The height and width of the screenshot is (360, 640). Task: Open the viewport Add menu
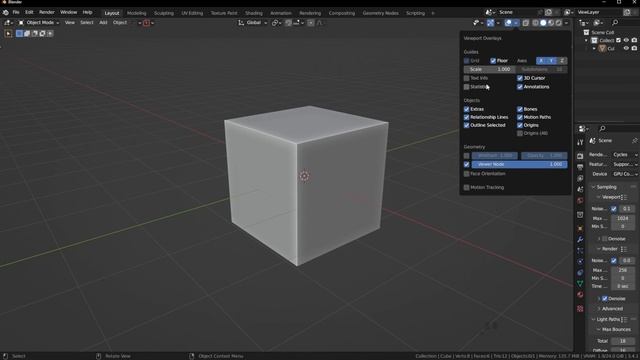(103, 23)
